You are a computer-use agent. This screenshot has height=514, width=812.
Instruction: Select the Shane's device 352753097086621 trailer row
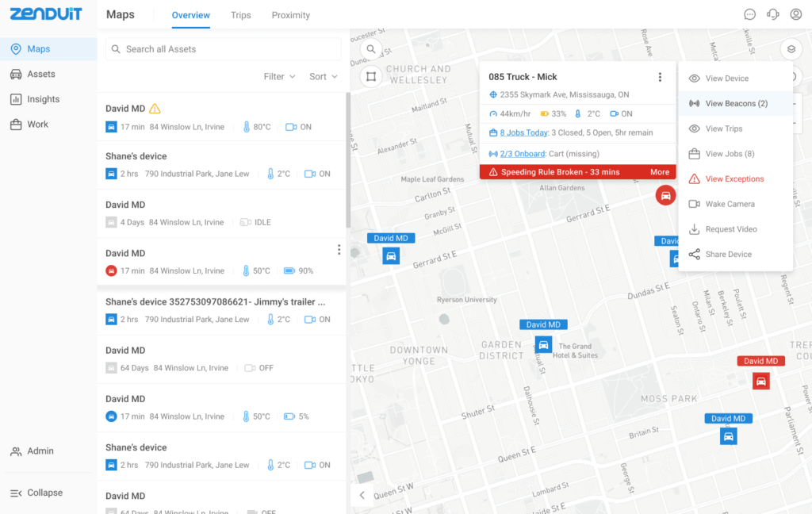(222, 310)
